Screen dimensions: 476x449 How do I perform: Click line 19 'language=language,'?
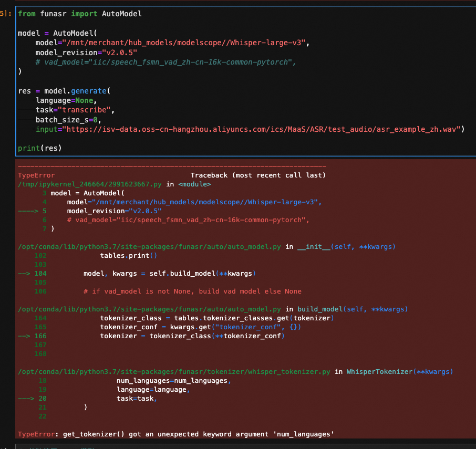click(153, 390)
